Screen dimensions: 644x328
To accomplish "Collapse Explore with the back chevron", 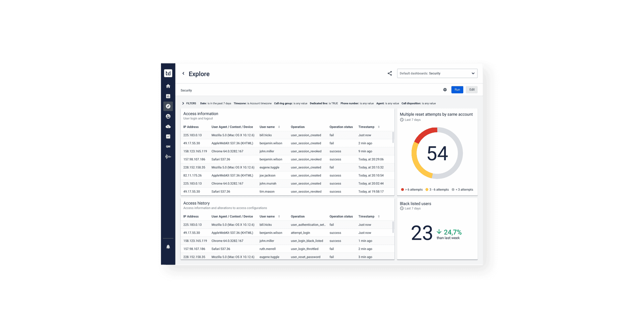I will pyautogui.click(x=183, y=74).
